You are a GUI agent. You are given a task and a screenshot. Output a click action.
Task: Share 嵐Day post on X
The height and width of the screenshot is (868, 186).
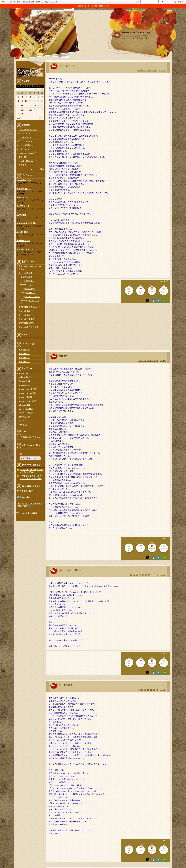(147, 558)
